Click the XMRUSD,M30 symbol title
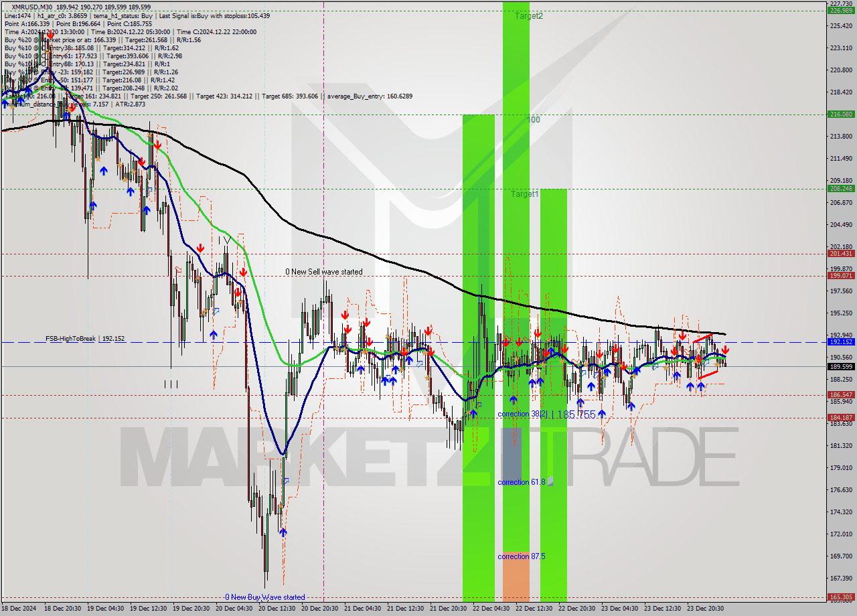The height and width of the screenshot is (616, 857). pyautogui.click(x=32, y=7)
